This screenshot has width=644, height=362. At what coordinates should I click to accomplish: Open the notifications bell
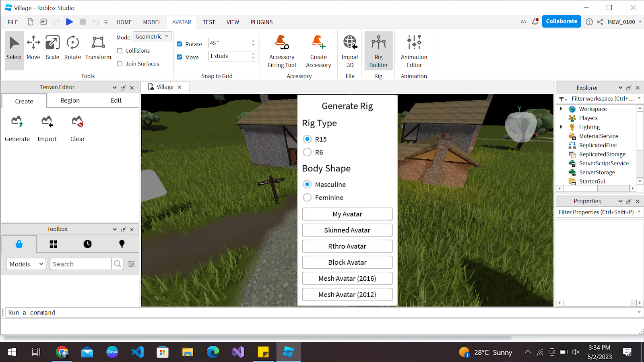535,22
